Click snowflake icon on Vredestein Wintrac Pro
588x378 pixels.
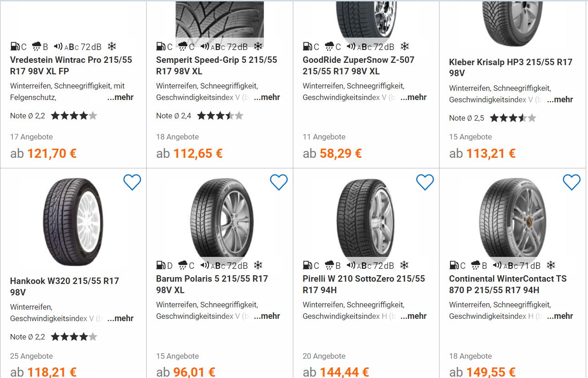pos(112,46)
